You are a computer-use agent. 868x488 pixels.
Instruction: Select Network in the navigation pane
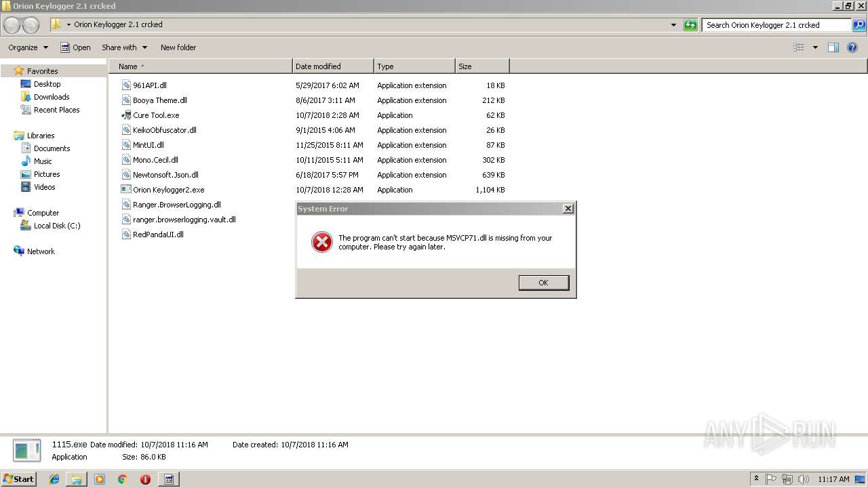tap(41, 251)
